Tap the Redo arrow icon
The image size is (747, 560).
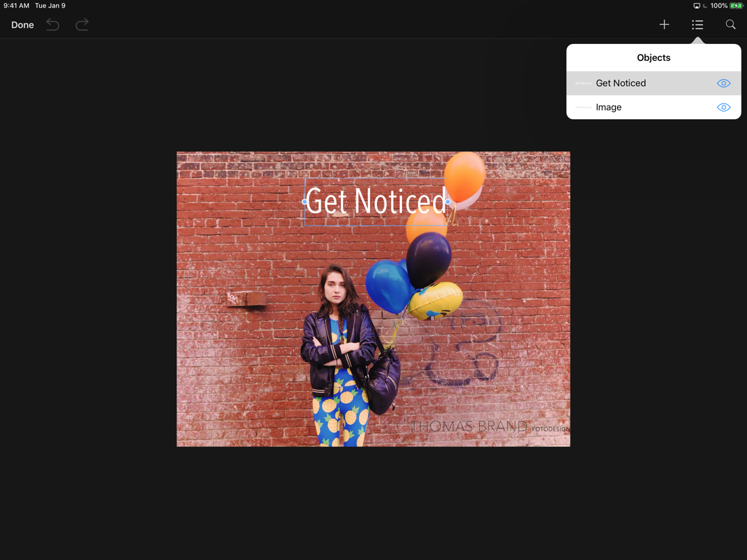tap(82, 25)
